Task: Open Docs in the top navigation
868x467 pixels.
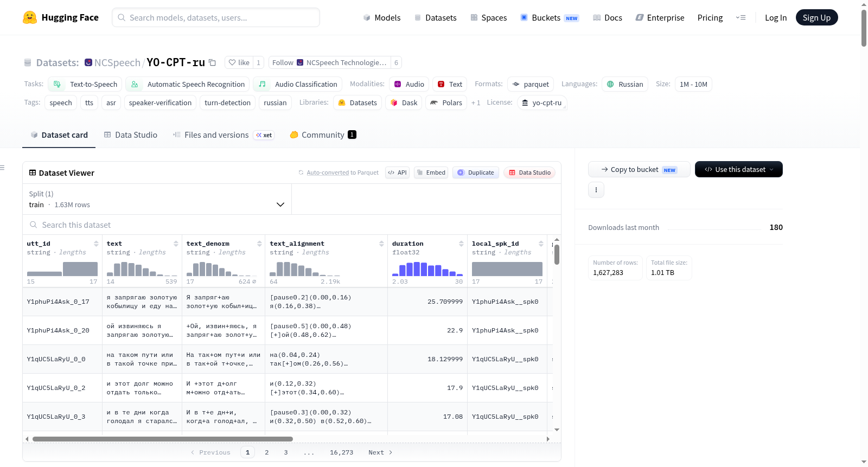Action: (x=608, y=17)
